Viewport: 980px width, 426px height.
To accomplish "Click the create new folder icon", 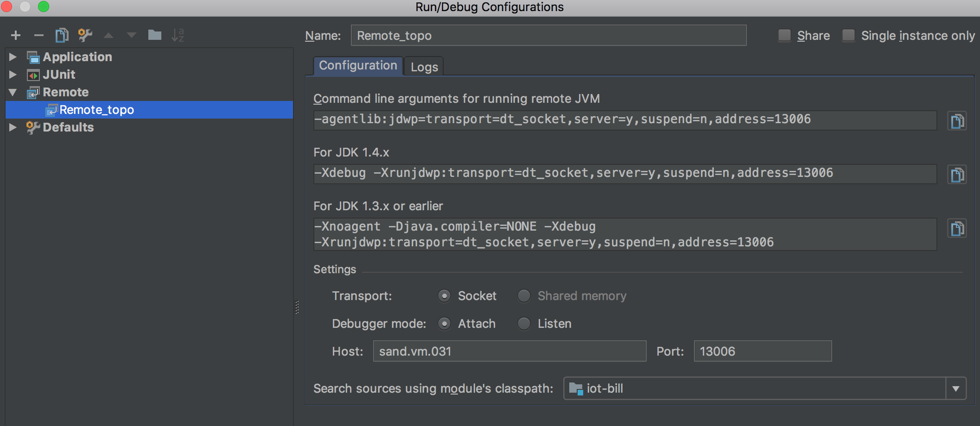I will [x=154, y=35].
